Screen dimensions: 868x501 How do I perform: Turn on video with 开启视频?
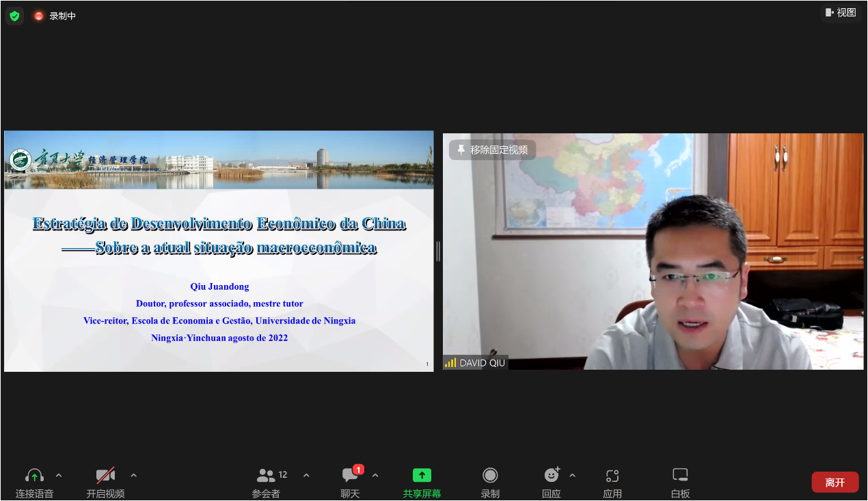click(105, 476)
